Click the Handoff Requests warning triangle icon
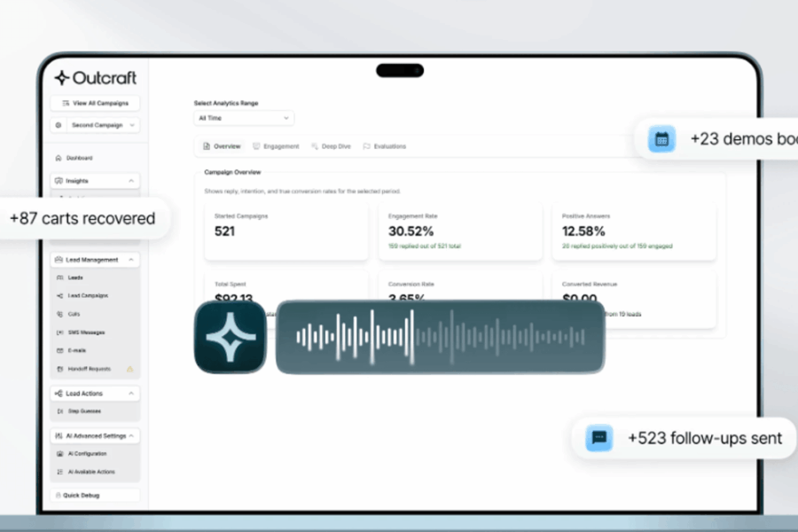Image resolution: width=798 pixels, height=532 pixels. pos(129,369)
